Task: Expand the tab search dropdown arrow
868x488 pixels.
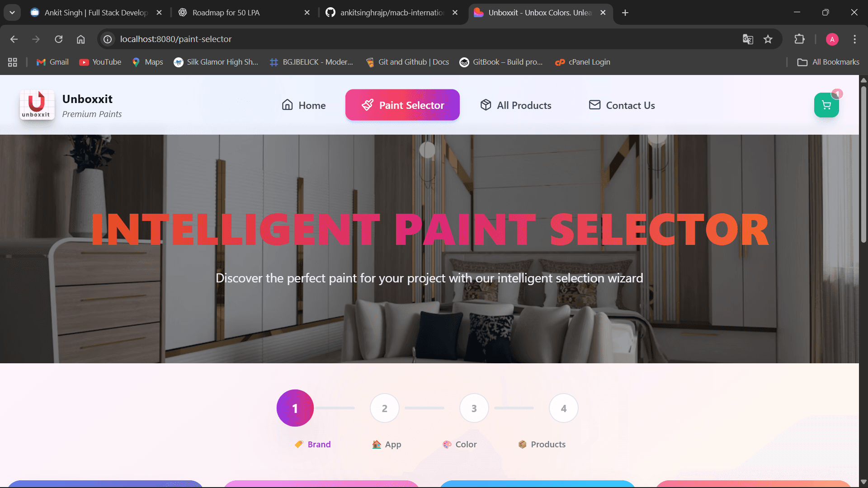Action: click(x=12, y=13)
